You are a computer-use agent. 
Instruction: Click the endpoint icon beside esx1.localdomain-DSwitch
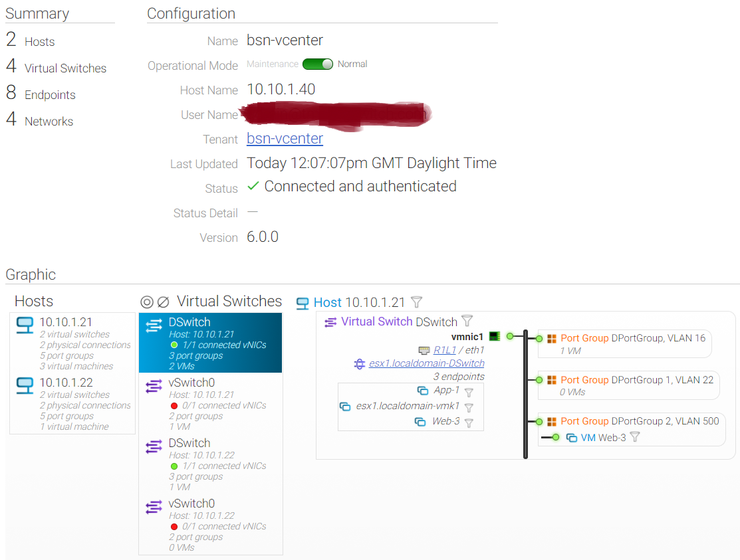pos(360,363)
